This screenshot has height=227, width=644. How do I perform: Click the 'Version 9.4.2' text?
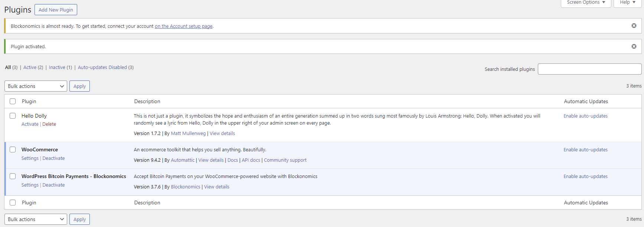[x=147, y=160]
